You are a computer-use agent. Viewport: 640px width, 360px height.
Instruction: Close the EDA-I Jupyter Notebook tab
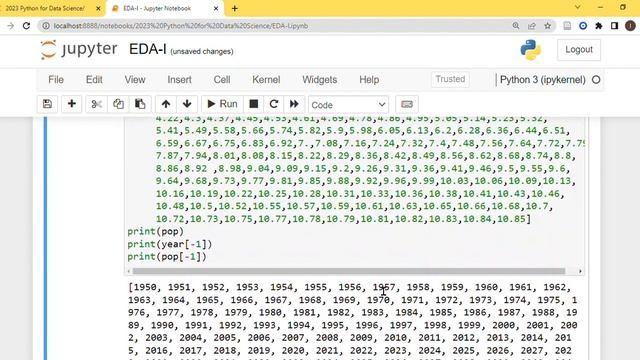216,8
